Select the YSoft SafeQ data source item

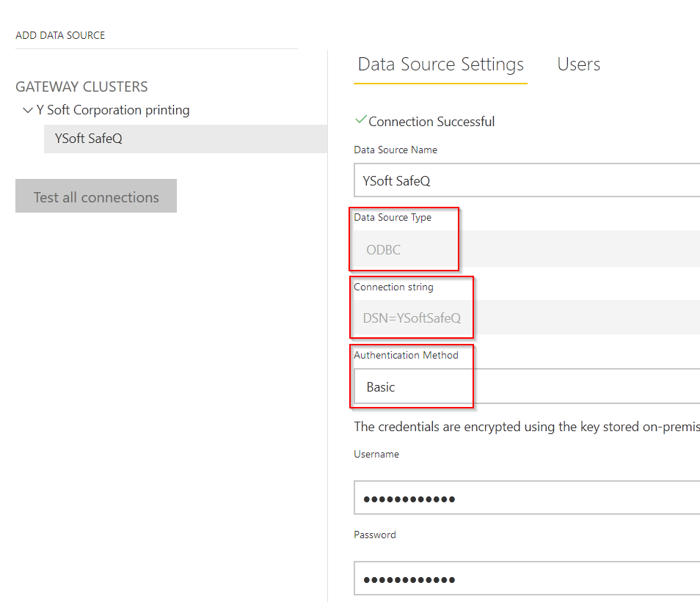(186, 139)
